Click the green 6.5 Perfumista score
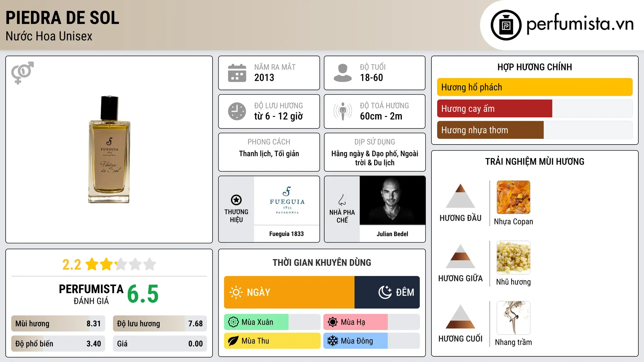This screenshot has height=362, width=644. pos(143,294)
